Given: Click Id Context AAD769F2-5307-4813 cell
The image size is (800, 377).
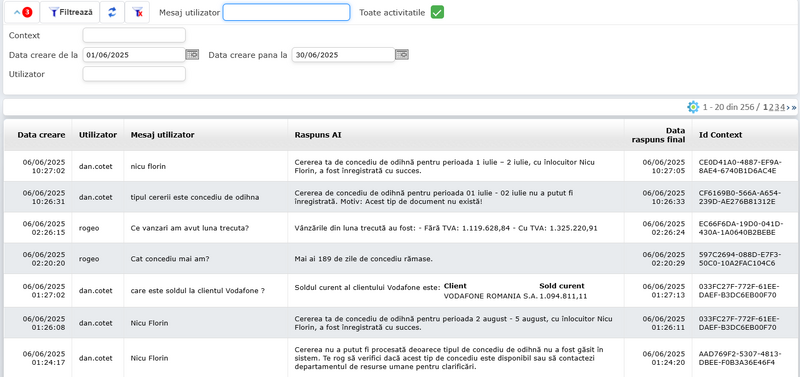Looking at the screenshot, I should pyautogui.click(x=740, y=358).
